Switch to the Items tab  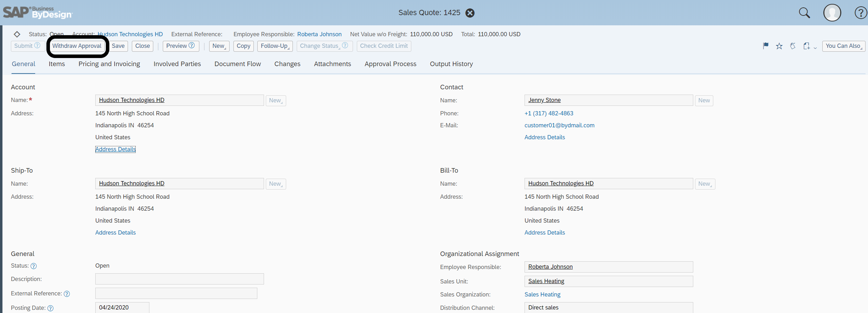coord(57,64)
